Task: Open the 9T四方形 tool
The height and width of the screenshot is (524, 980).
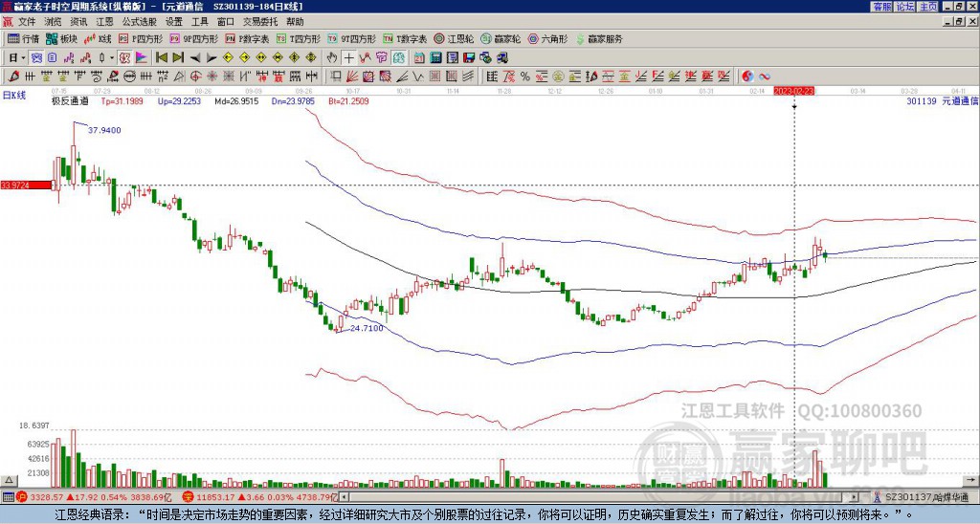Action: 352,38
